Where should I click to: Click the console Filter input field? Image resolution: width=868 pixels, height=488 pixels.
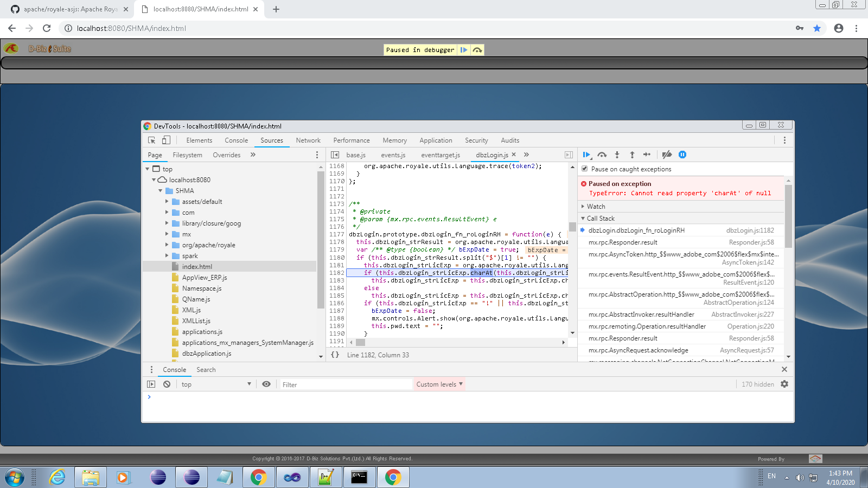345,384
